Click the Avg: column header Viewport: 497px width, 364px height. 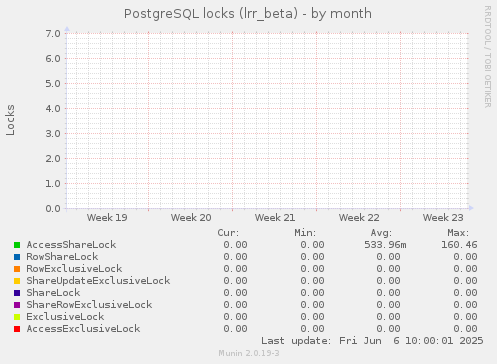click(x=381, y=233)
